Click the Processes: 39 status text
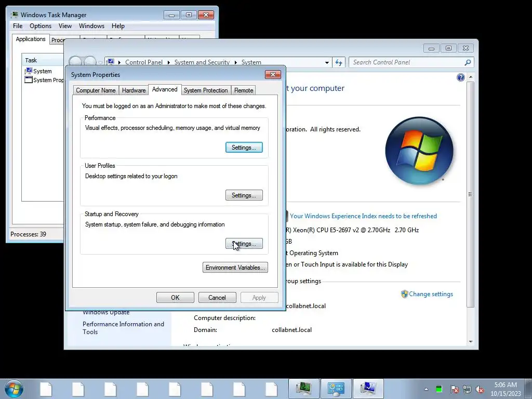Image resolution: width=532 pixels, height=399 pixels. (28, 234)
